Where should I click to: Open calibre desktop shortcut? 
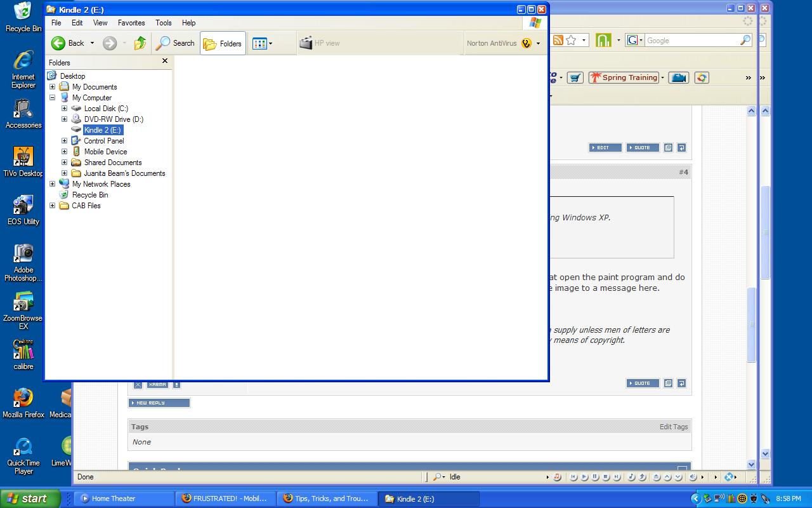tap(23, 354)
